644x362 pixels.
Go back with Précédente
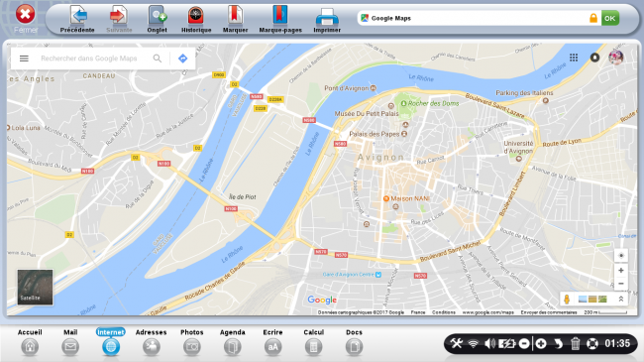(77, 19)
